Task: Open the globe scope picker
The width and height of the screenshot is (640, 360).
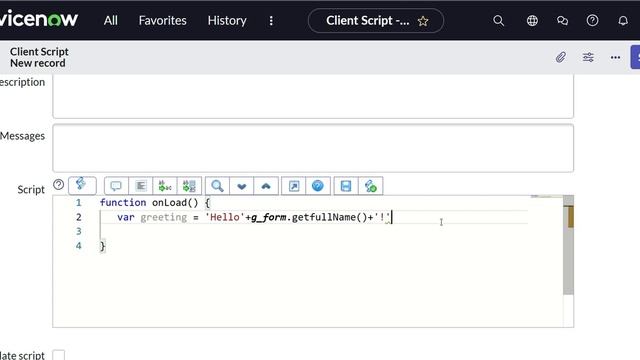Action: click(532, 20)
